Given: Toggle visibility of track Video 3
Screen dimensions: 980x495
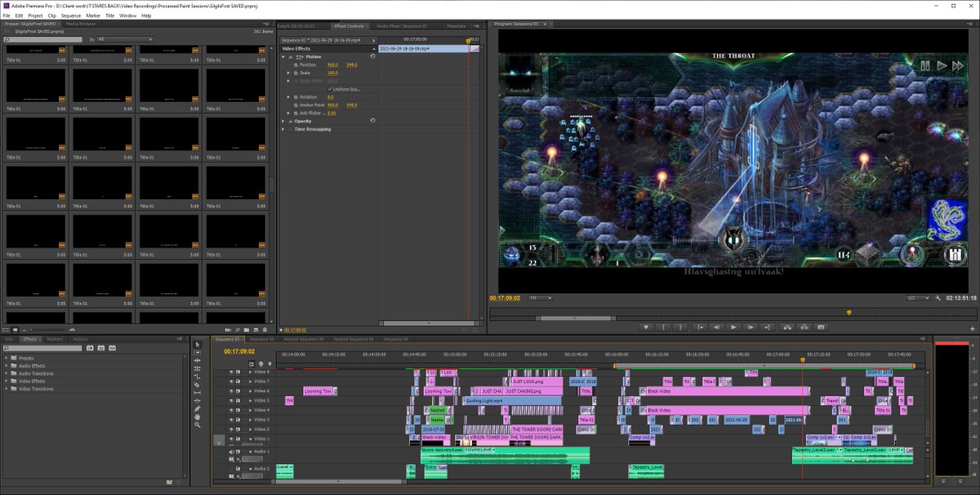Looking at the screenshot, I should pyautogui.click(x=231, y=420).
